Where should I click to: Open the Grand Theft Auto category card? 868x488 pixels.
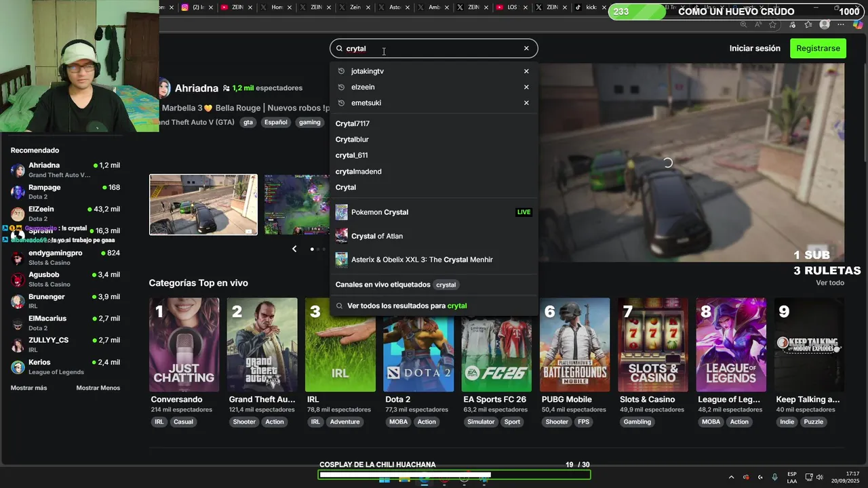coord(262,345)
